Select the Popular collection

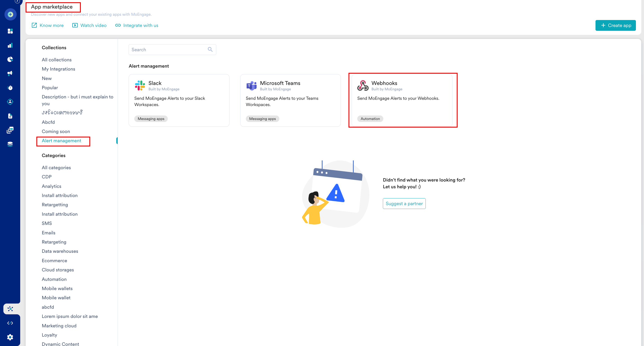(50, 88)
